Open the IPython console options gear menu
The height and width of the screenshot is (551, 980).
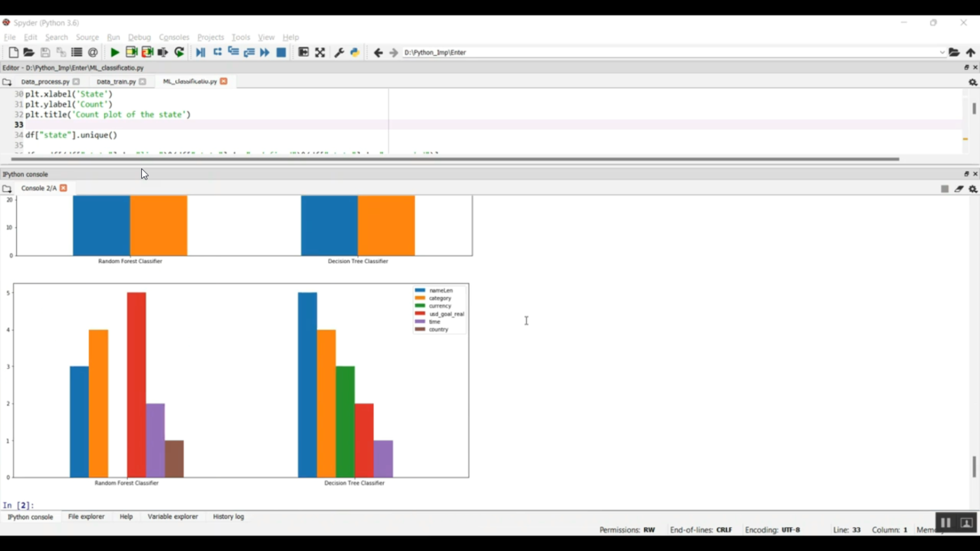(973, 189)
